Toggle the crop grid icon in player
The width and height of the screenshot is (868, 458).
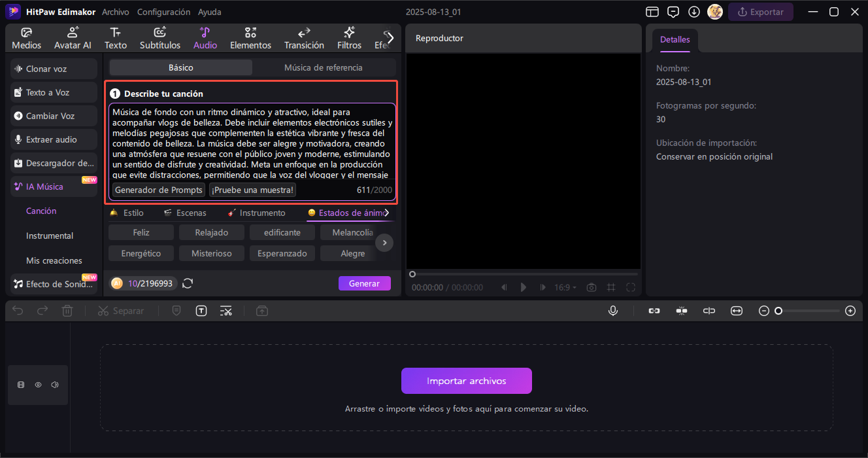611,287
